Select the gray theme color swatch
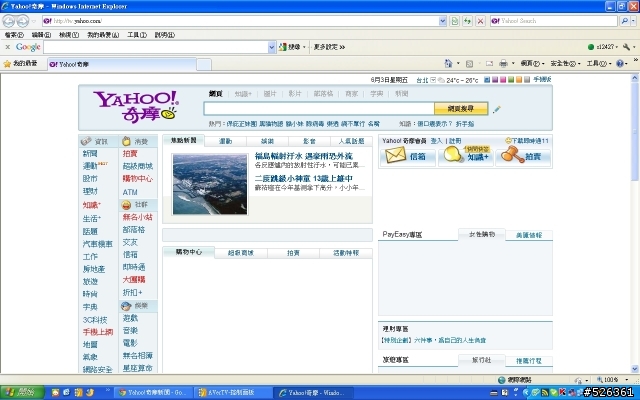The height and width of the screenshot is (400, 640). 527,80
